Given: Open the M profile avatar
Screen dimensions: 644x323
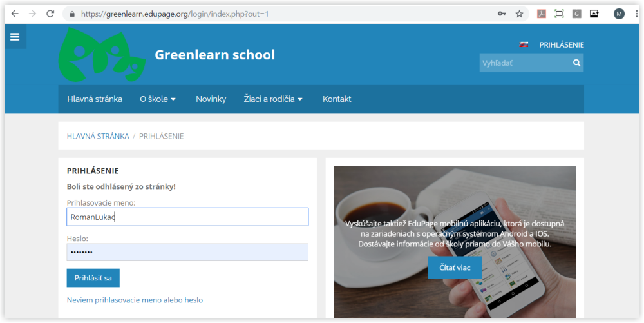Looking at the screenshot, I should point(619,14).
